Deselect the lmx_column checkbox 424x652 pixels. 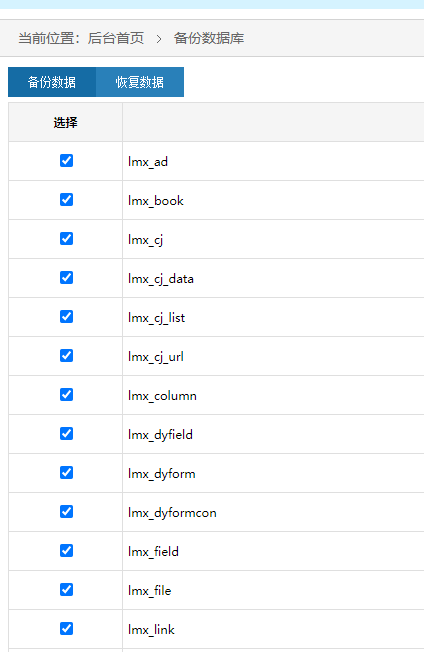pyautogui.click(x=67, y=395)
